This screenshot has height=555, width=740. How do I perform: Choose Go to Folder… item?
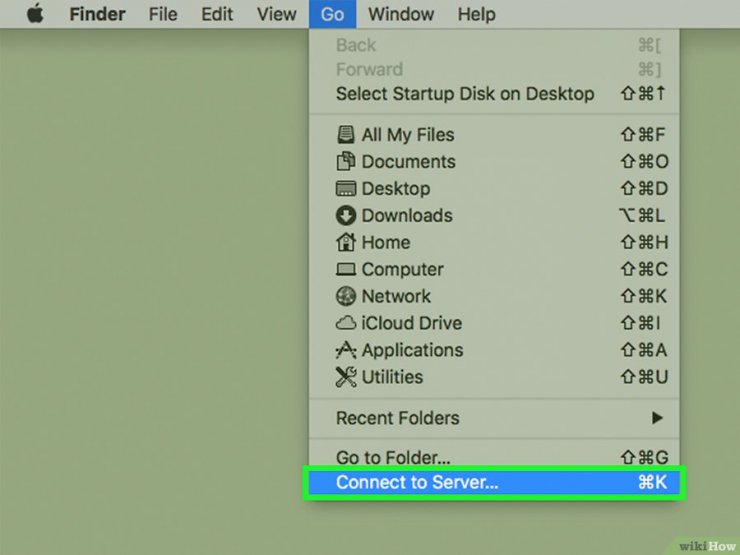tap(495, 457)
